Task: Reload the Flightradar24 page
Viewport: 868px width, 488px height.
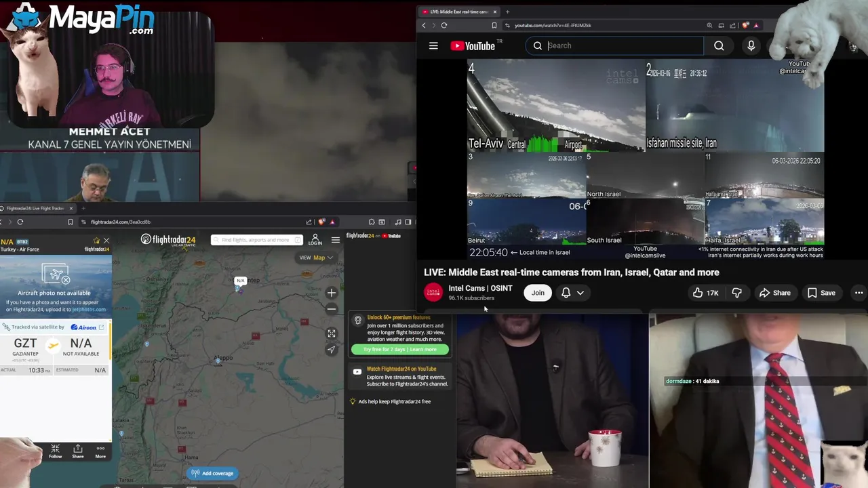Action: pyautogui.click(x=20, y=222)
